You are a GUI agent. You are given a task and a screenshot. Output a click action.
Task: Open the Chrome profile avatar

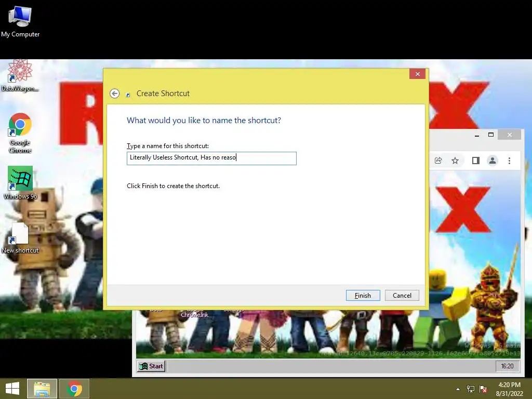point(493,161)
